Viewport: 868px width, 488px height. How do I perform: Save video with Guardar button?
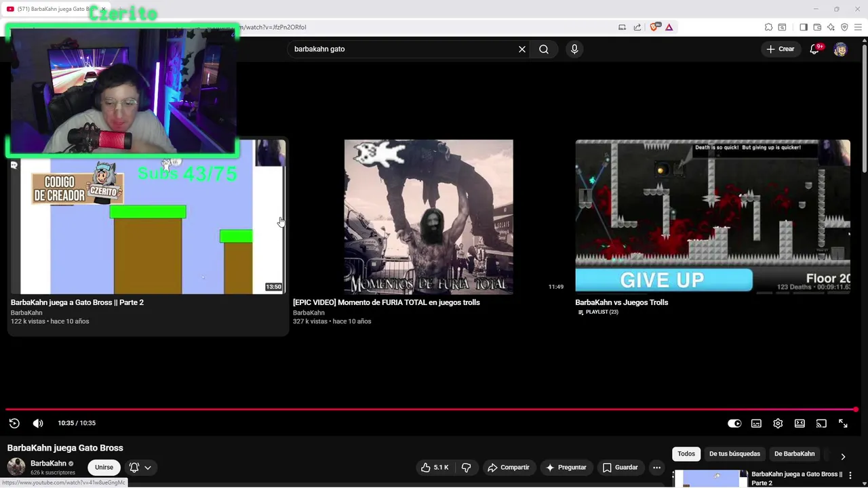tap(620, 467)
